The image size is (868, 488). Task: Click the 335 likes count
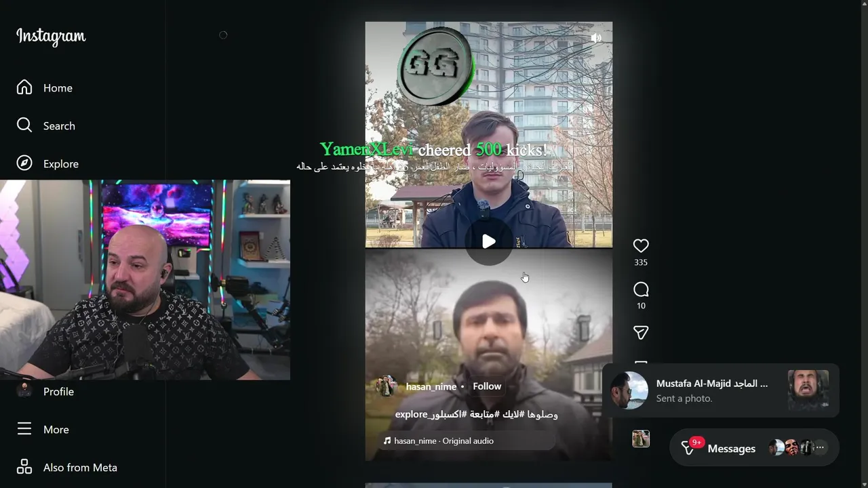tap(641, 263)
